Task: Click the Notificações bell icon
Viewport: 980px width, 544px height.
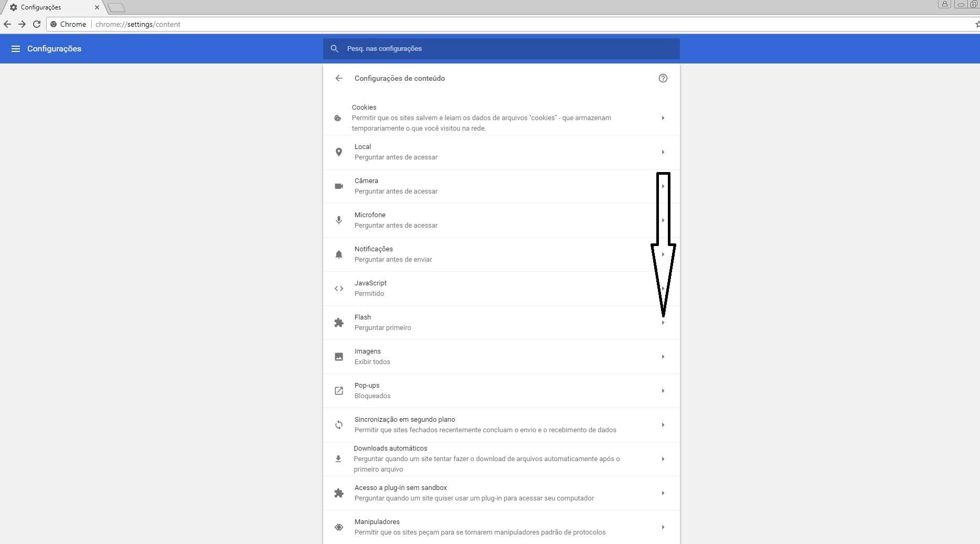Action: [339, 254]
